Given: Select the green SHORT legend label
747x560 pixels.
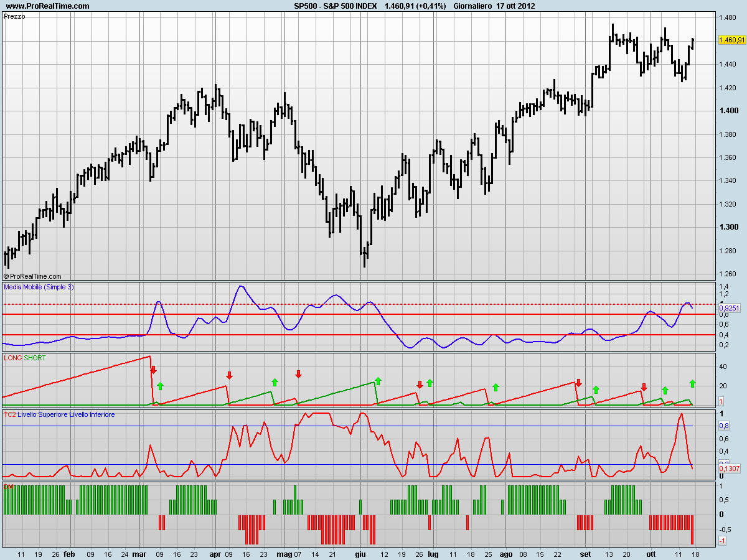Looking at the screenshot, I should [35, 358].
